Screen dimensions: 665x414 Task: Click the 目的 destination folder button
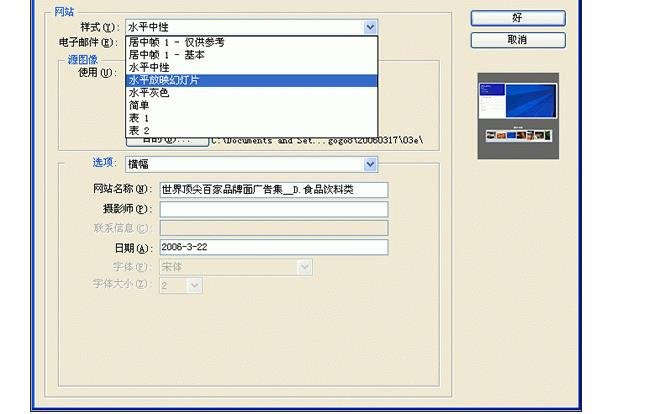[x=166, y=141]
